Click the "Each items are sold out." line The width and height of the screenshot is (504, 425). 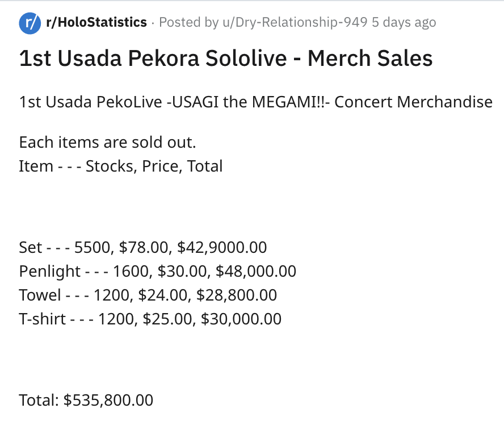[x=107, y=142]
